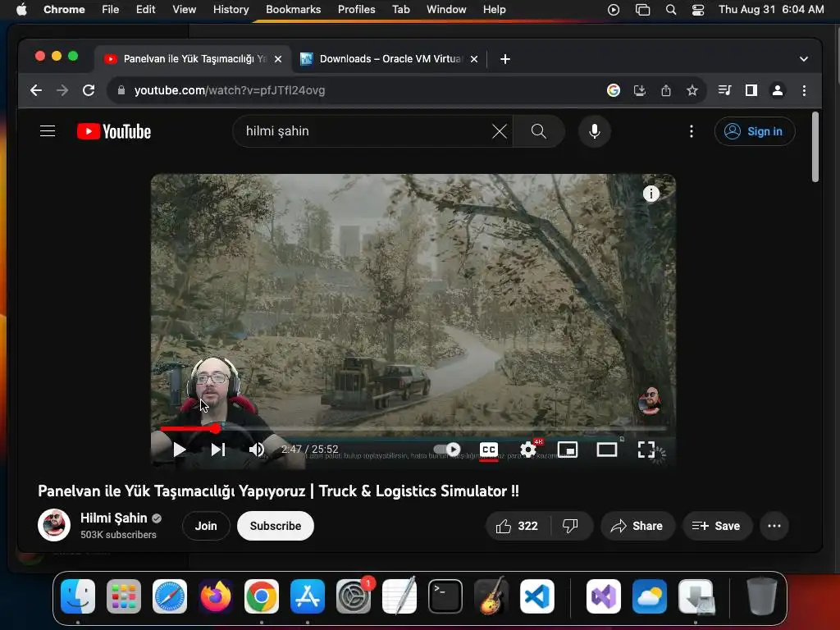Select the Panelvan ile Yük Taşımacılığı tab

[x=194, y=59]
